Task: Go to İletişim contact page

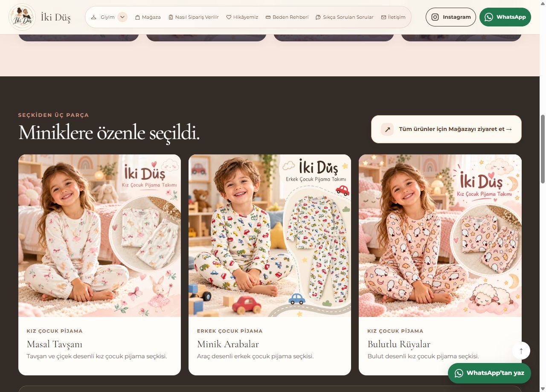Action: 393,17
